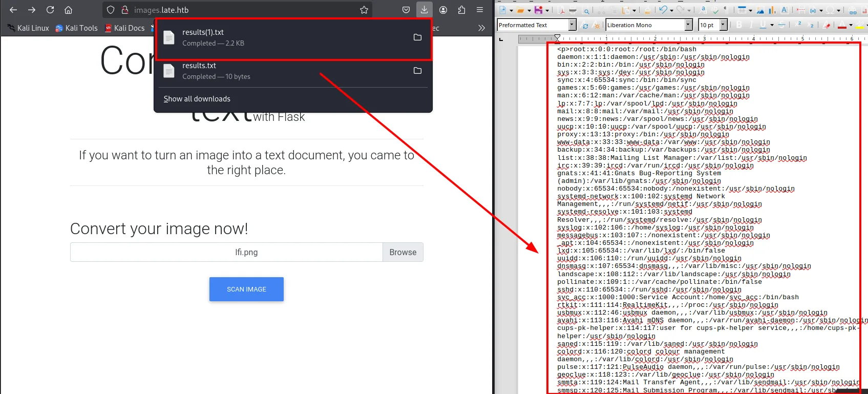Toggle Superscript in Writer
868x394 pixels.
point(798,25)
